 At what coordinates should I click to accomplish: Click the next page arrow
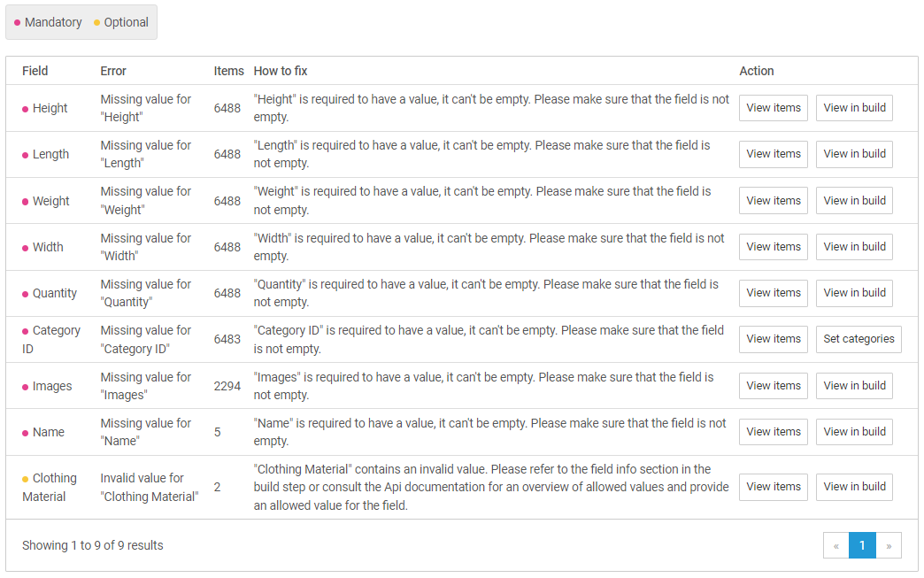[x=889, y=545]
